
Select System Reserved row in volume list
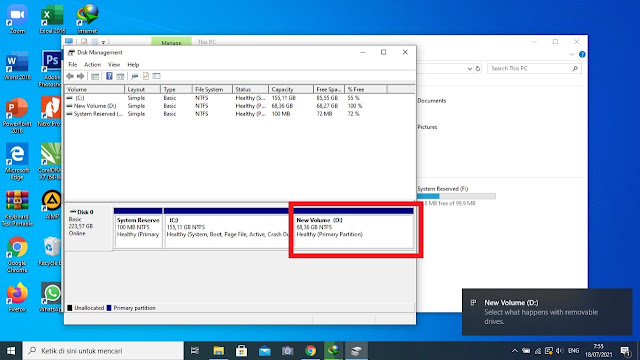(240, 114)
